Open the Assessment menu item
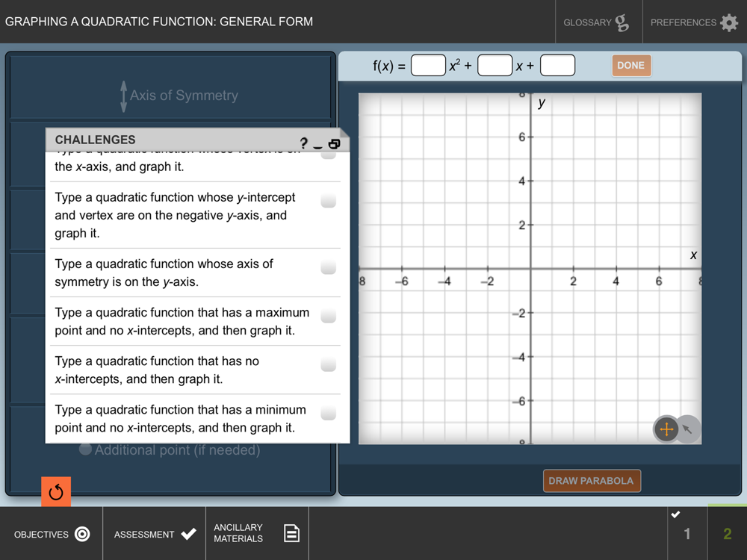 pyautogui.click(x=155, y=534)
